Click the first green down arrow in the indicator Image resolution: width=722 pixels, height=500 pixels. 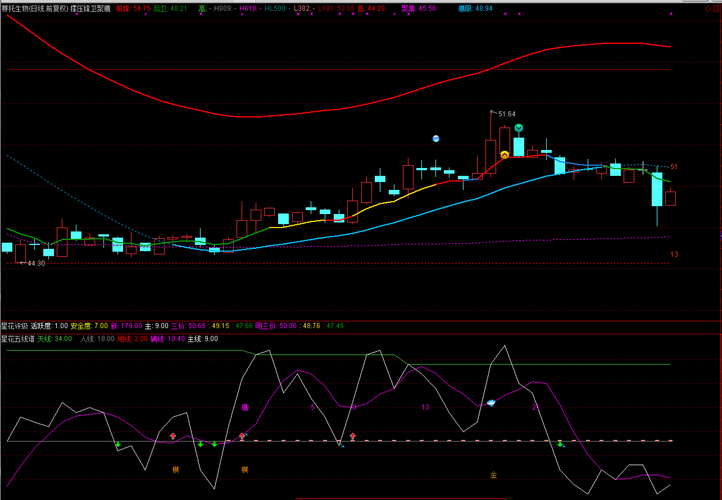[x=117, y=444]
